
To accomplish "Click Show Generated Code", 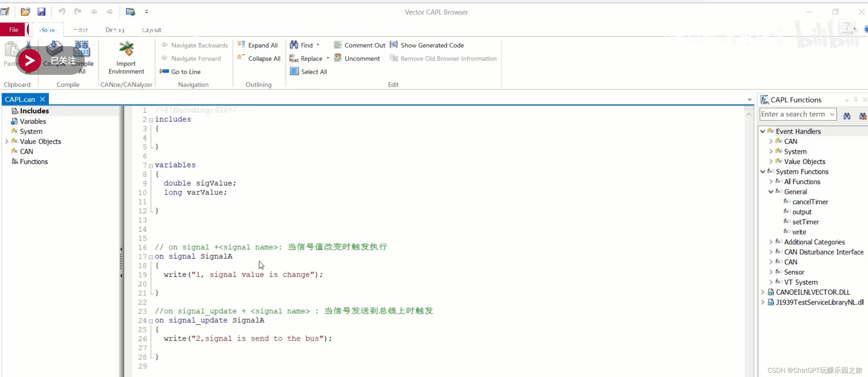I will pos(427,45).
